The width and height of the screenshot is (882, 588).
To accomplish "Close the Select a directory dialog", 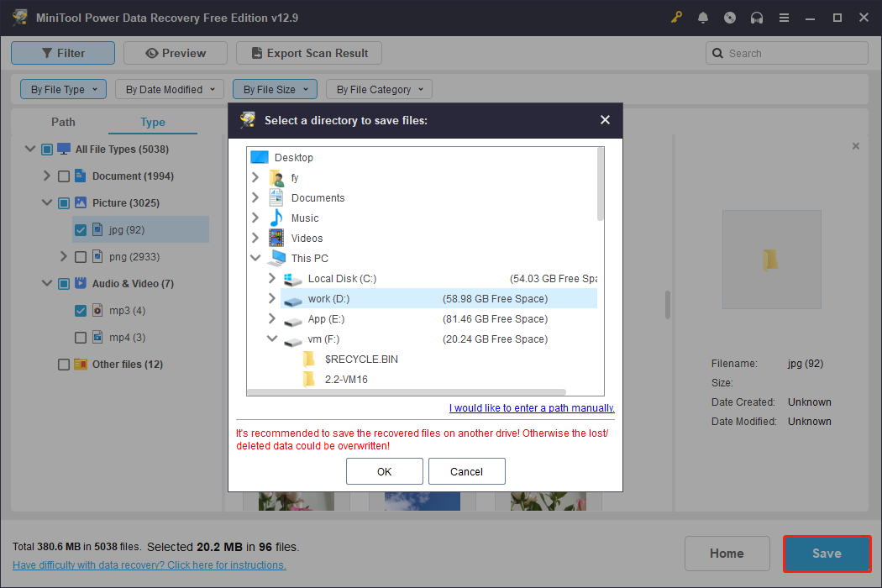I will tap(605, 120).
